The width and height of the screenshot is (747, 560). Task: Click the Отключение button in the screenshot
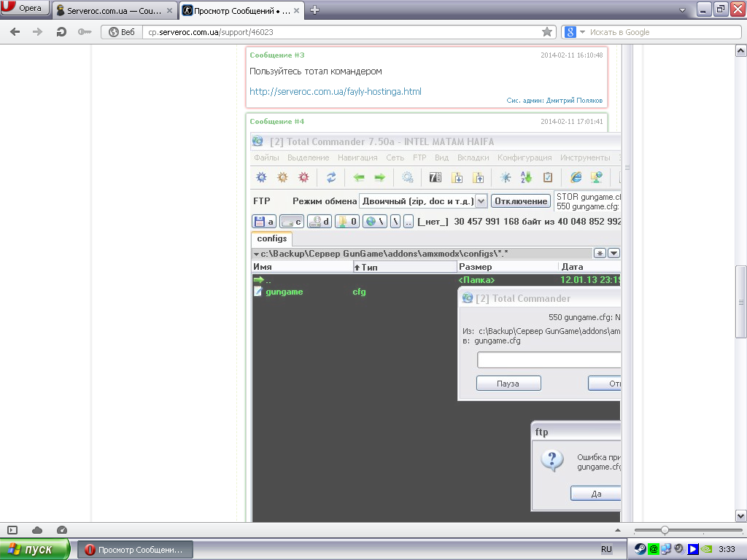click(521, 201)
